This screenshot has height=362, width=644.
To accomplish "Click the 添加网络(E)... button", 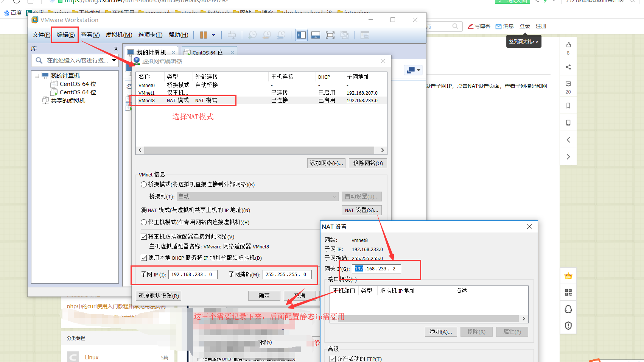I will [x=326, y=163].
